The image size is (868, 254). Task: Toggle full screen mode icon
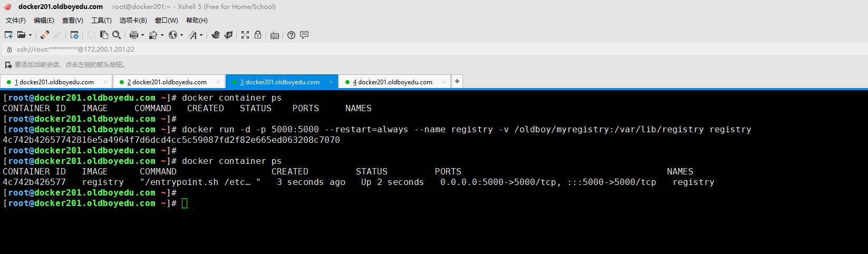[245, 35]
